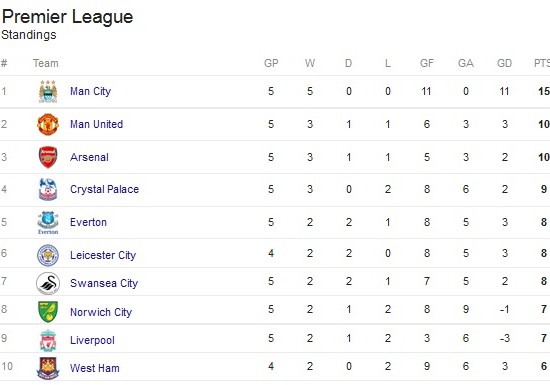Open the West Ham team link
Image resolution: width=550 pixels, height=385 pixels.
(95, 368)
